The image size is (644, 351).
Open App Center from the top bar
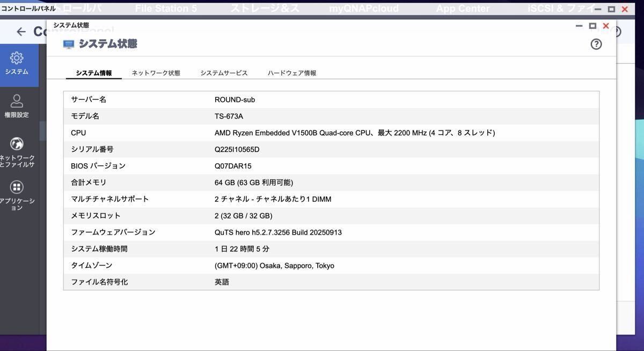coord(463,8)
